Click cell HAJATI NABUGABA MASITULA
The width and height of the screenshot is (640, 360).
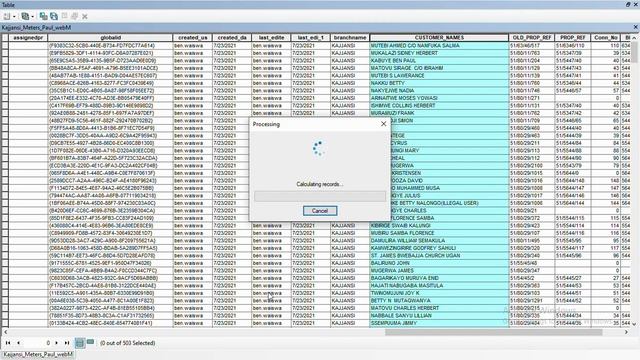[439, 285]
